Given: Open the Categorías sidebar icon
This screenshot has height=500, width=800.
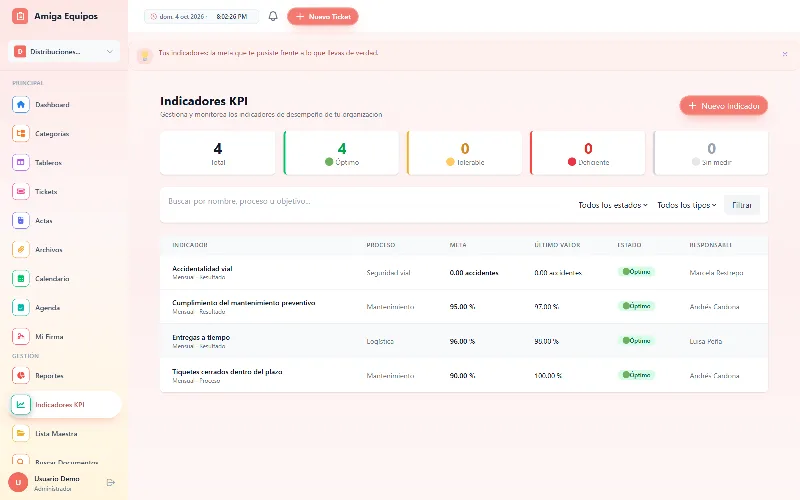Looking at the screenshot, I should point(20,134).
